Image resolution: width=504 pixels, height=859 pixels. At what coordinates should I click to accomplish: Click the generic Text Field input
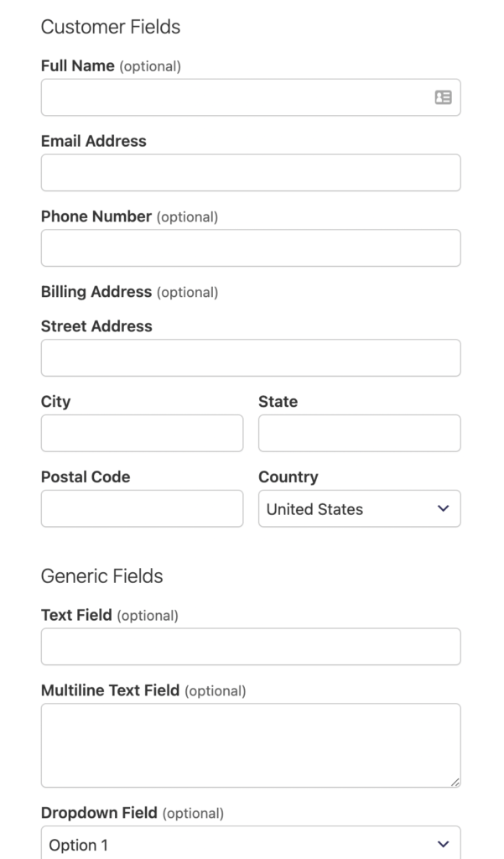pyautogui.click(x=250, y=647)
